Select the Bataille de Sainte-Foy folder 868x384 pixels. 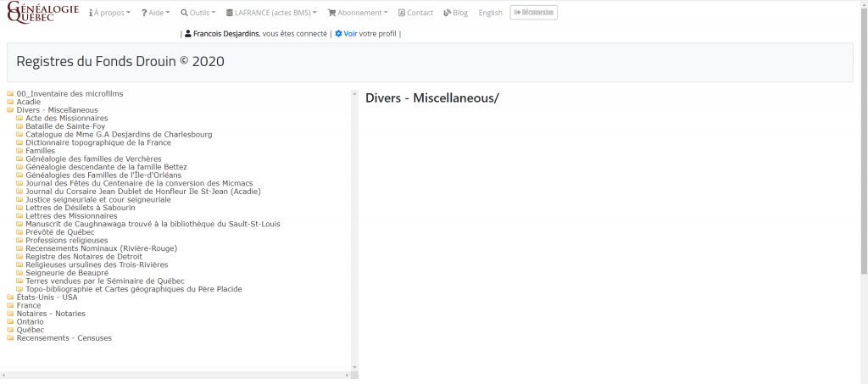pos(65,126)
